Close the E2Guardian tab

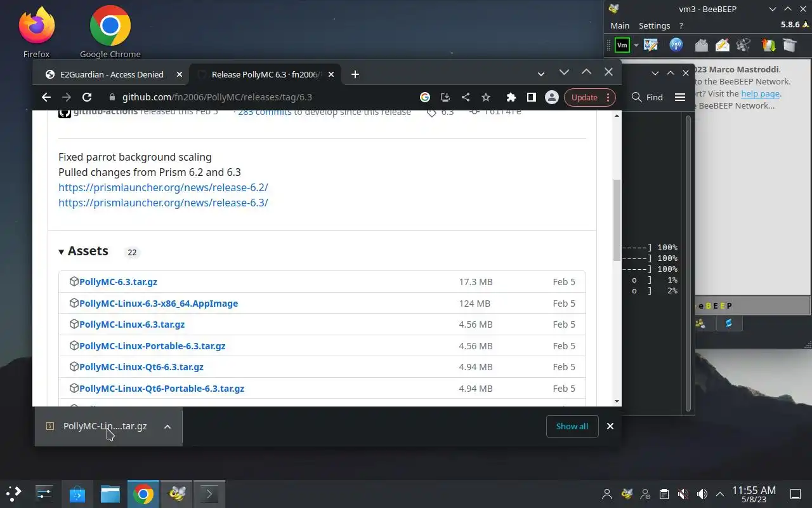(x=180, y=74)
